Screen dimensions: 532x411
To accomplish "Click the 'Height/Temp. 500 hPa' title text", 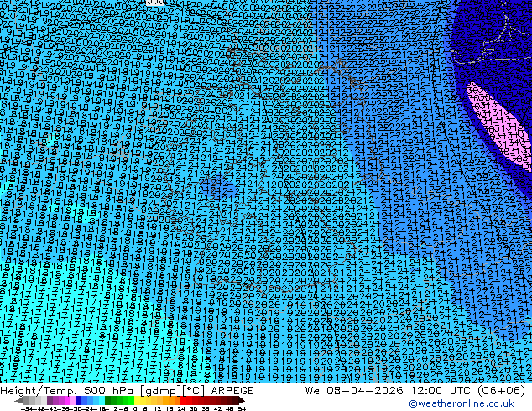I will coord(68,391).
